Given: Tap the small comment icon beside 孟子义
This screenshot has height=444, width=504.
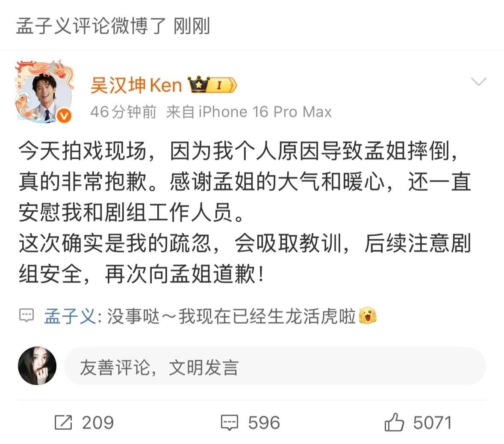Looking at the screenshot, I should [x=27, y=316].
